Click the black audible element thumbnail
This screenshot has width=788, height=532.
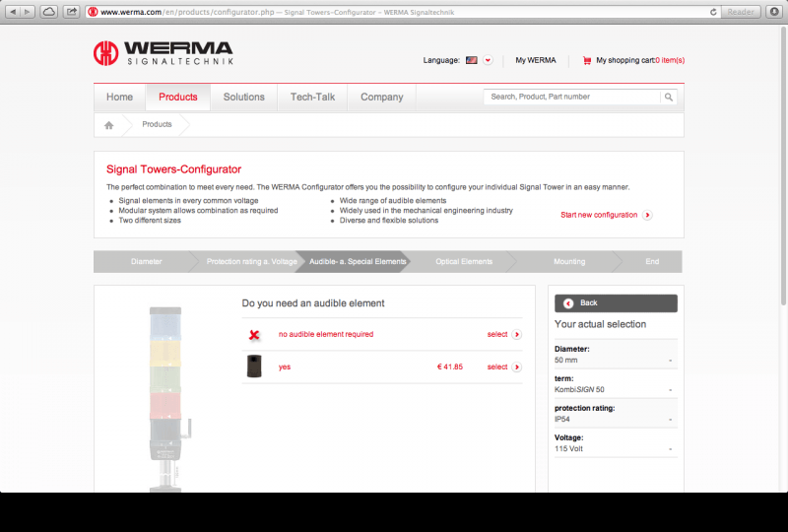point(254,366)
